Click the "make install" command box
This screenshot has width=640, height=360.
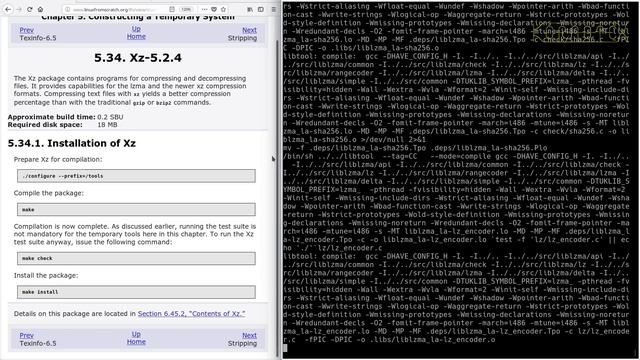point(136,292)
